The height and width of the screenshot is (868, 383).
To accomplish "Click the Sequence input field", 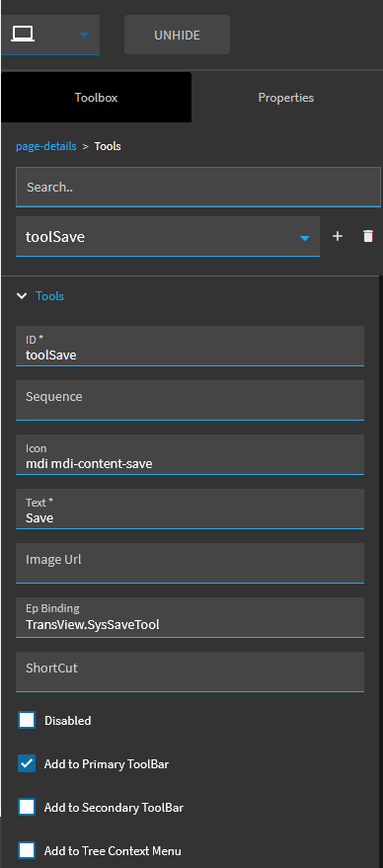I will tap(190, 400).
